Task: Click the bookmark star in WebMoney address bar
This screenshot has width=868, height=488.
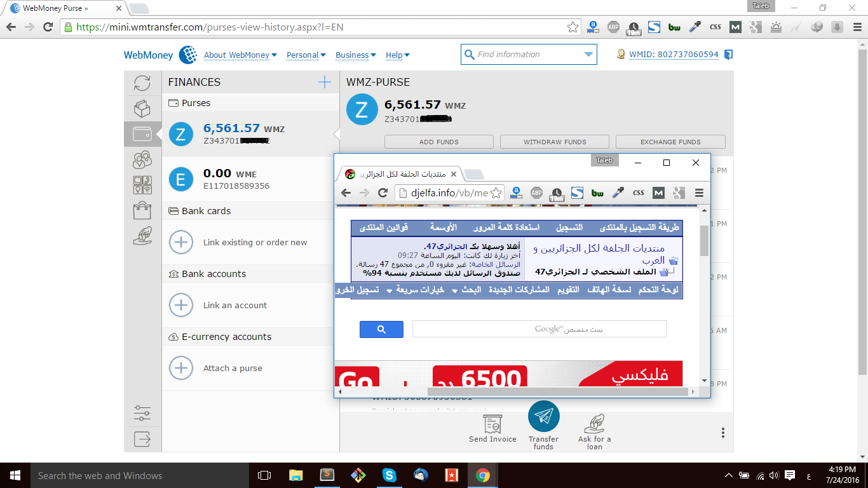Action: [x=573, y=27]
